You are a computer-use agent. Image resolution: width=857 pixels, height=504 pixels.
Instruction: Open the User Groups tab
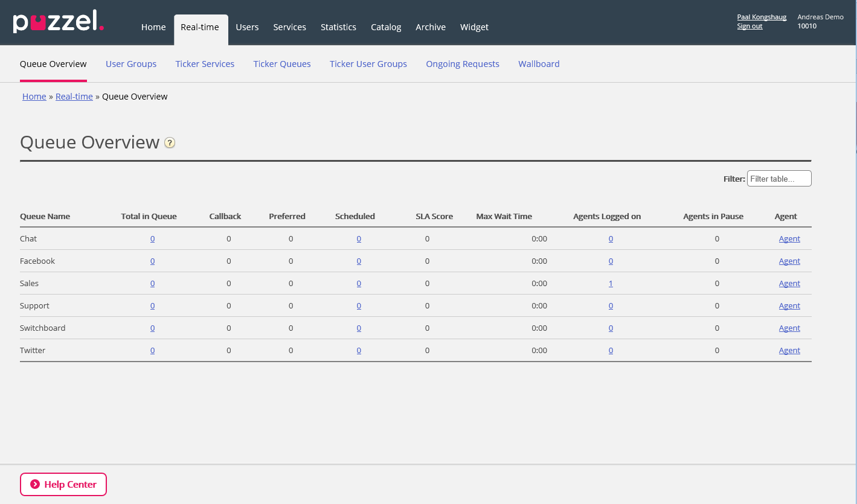(131, 64)
